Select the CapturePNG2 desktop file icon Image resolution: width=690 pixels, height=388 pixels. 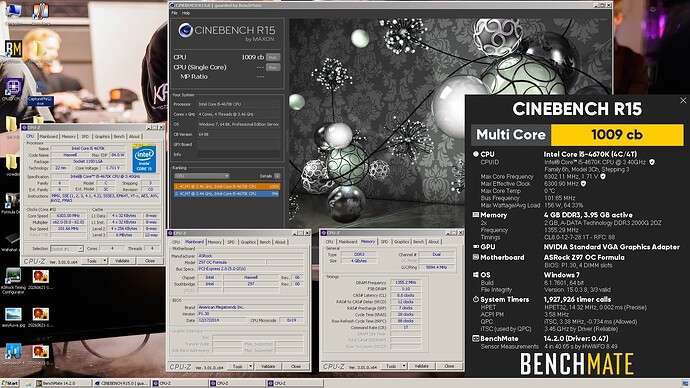[x=40, y=92]
